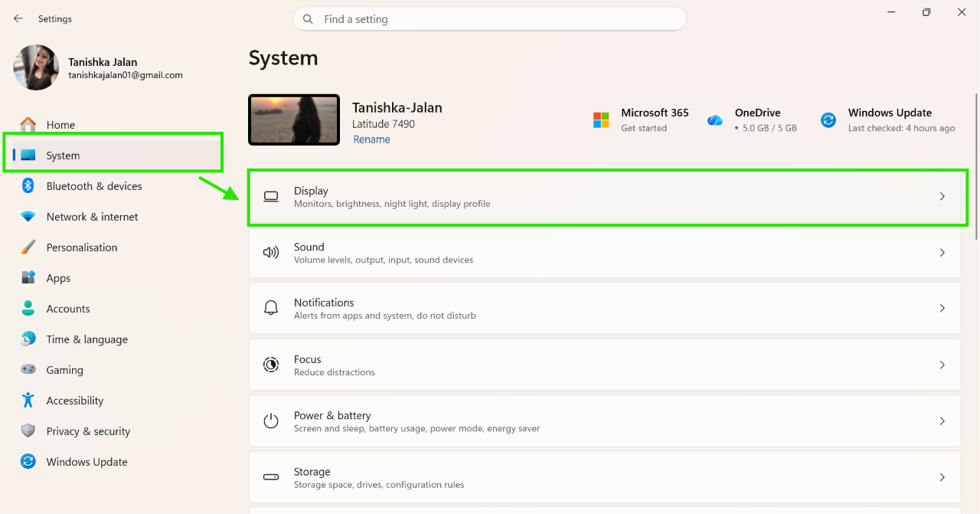This screenshot has width=980, height=514.
Task: Click the Microsoft 365 logo icon
Action: point(601,119)
